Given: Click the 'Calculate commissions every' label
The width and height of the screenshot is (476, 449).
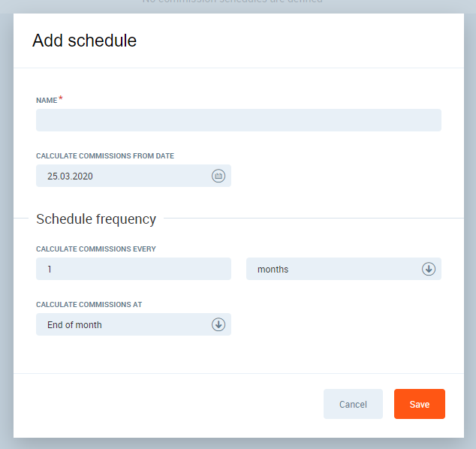Looking at the screenshot, I should tap(96, 249).
